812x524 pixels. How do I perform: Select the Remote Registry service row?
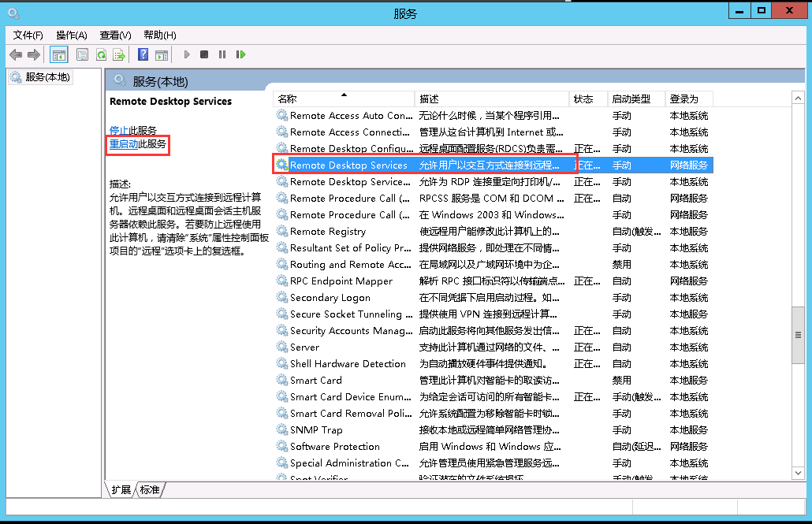[328, 231]
